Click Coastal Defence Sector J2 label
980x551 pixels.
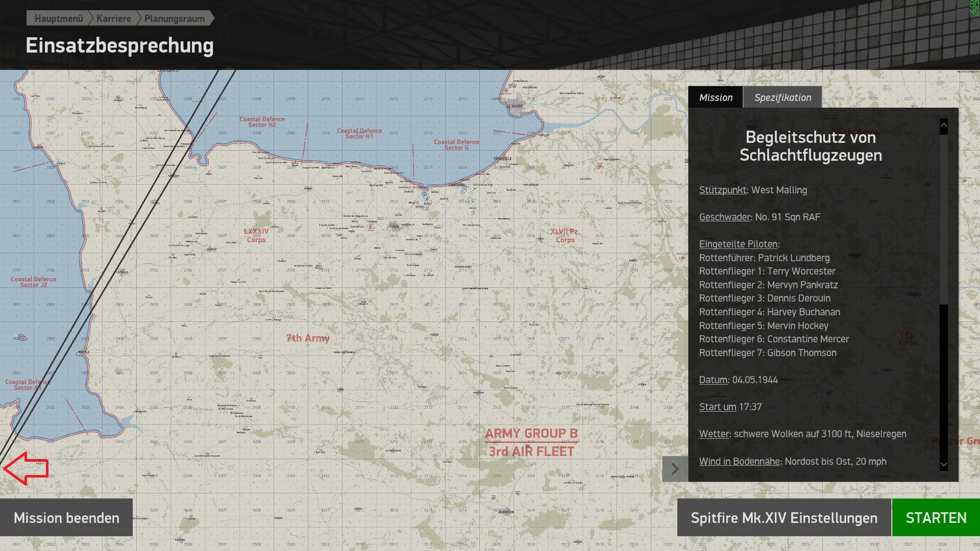point(34,282)
